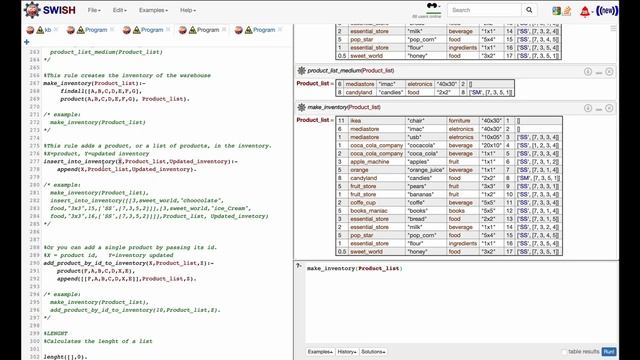Screen dimensions: 640x360
Task: Click gear icon of make_inventory runner
Action: [301, 107]
